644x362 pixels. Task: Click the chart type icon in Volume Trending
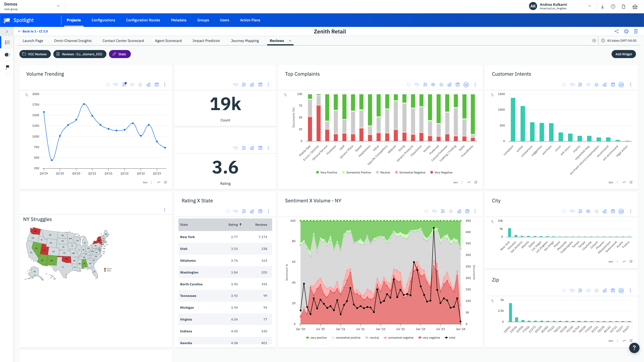click(148, 85)
